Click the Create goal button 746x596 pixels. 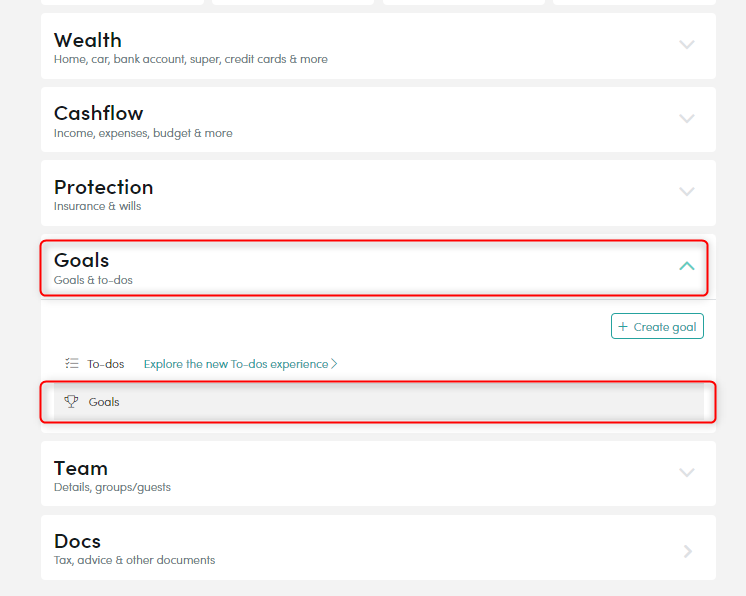click(x=657, y=326)
